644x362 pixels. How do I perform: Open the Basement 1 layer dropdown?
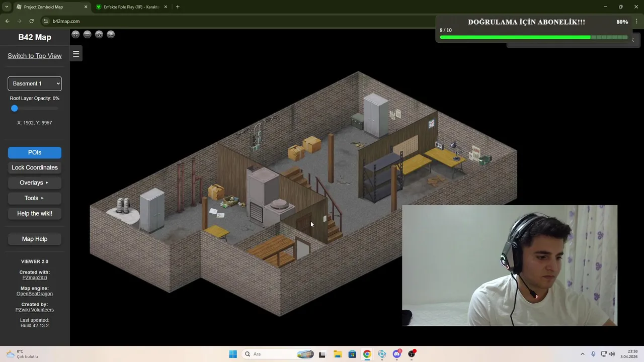pyautogui.click(x=35, y=83)
